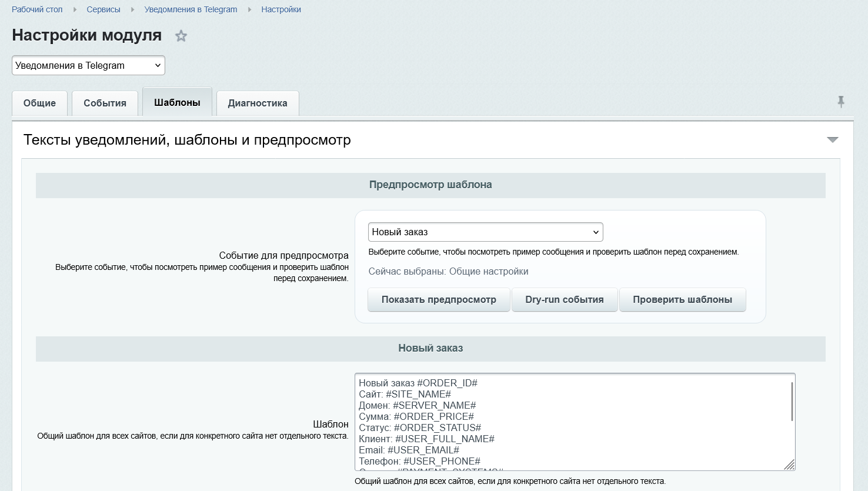Click template line 'Статус: #ORDER_STATUS#'
This screenshot has width=868, height=491.
(x=420, y=427)
